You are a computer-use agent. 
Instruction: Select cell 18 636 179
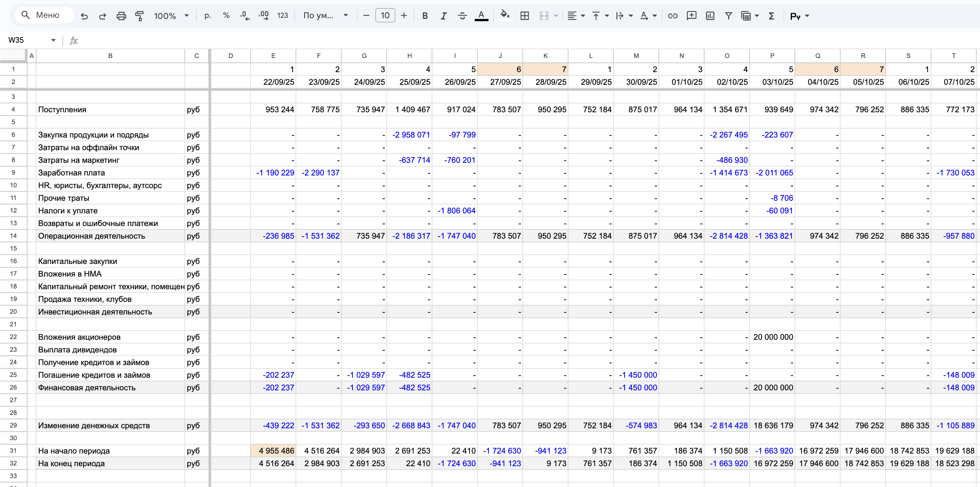[772, 425]
